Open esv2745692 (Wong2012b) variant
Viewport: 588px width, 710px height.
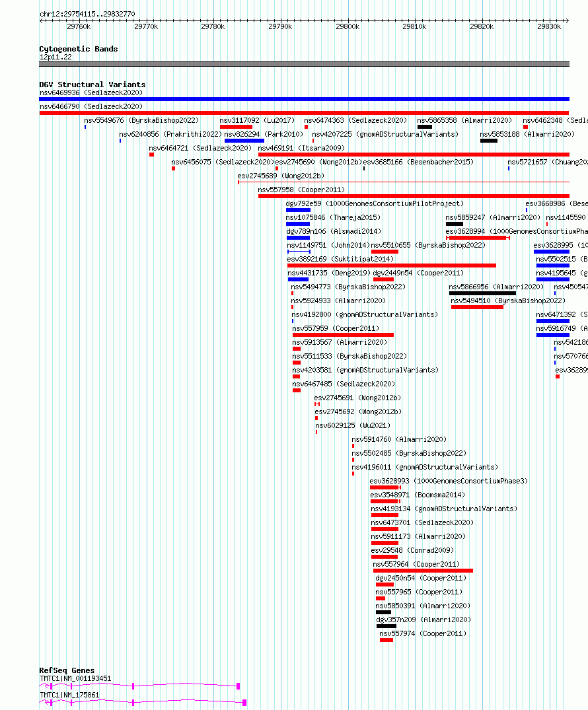(x=358, y=412)
